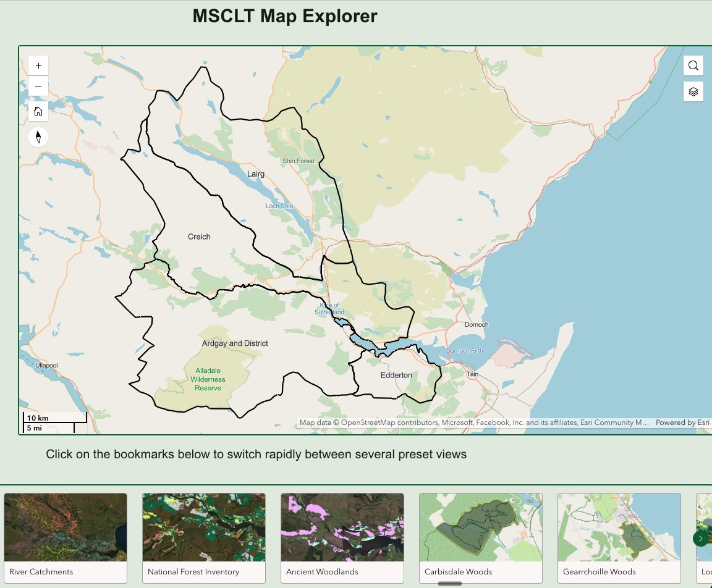This screenshot has width=712, height=588.
Task: Select the National Forest Inventory bookmark image
Action: pos(204,527)
